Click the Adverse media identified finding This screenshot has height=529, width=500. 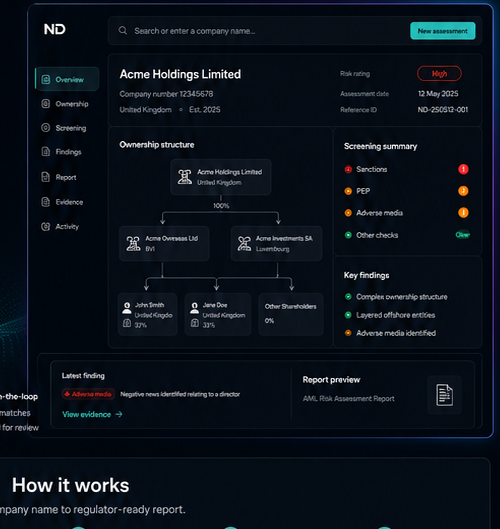tap(396, 333)
